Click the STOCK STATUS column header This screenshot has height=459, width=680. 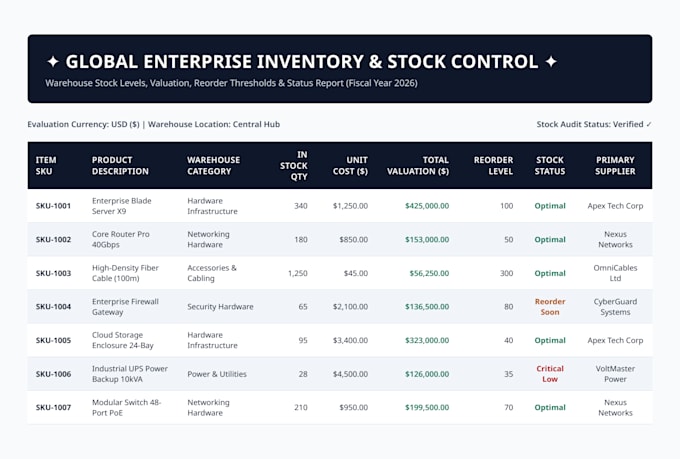550,166
